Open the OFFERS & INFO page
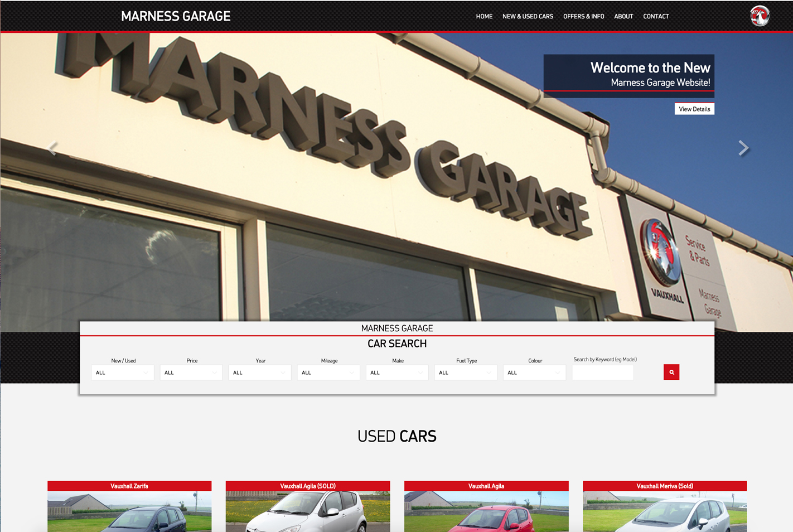Image resolution: width=793 pixels, height=532 pixels. tap(584, 16)
